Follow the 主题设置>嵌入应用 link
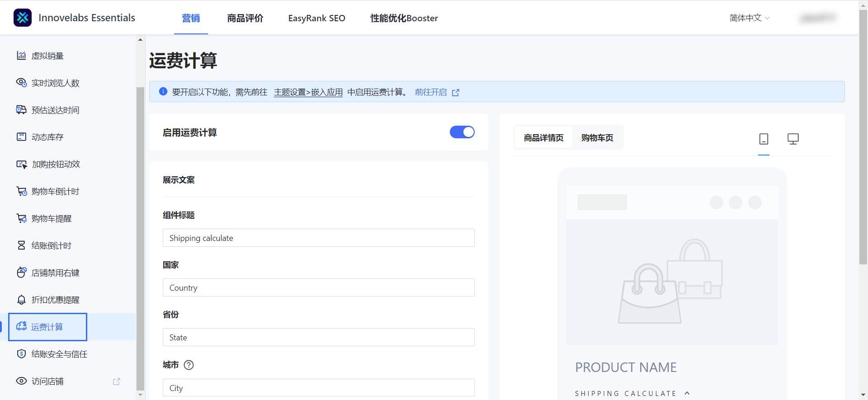The width and height of the screenshot is (868, 400). tap(308, 92)
